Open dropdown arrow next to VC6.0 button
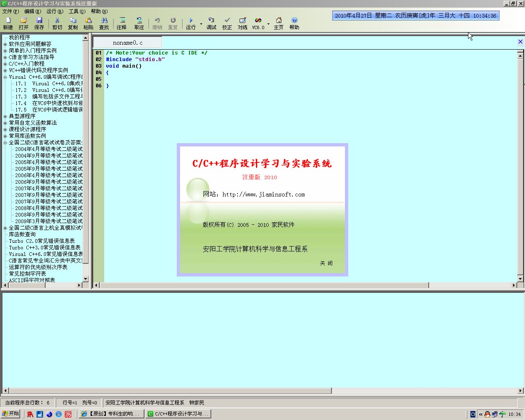Image resolution: width=525 pixels, height=420 pixels. click(268, 24)
